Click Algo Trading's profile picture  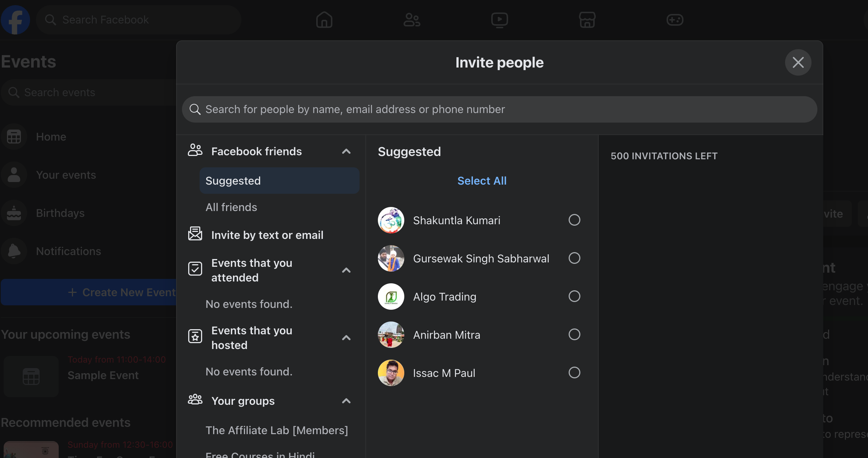point(391,297)
